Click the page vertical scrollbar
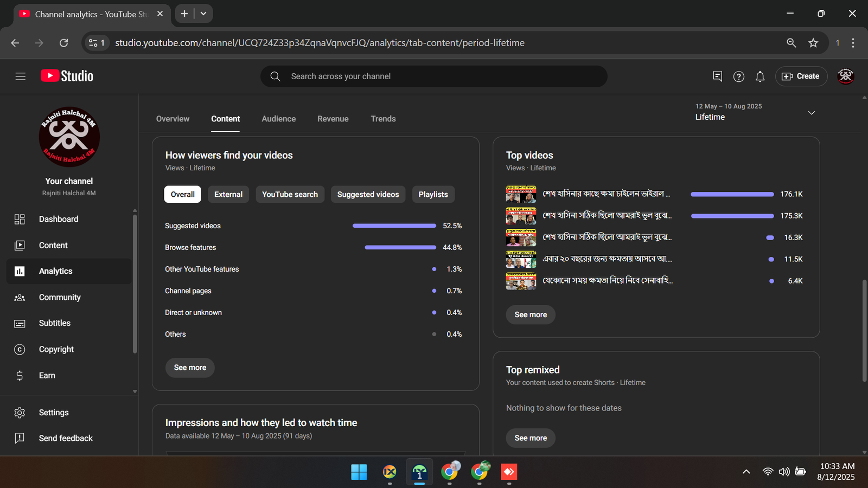 point(864,331)
